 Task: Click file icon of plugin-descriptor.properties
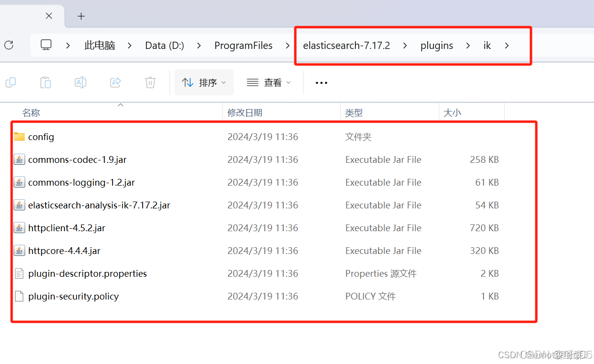(19, 273)
